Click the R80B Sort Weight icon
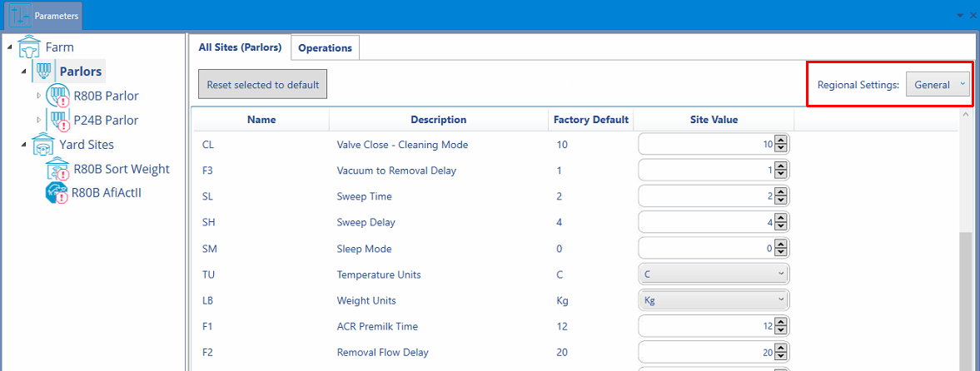980x371 pixels. click(58, 169)
